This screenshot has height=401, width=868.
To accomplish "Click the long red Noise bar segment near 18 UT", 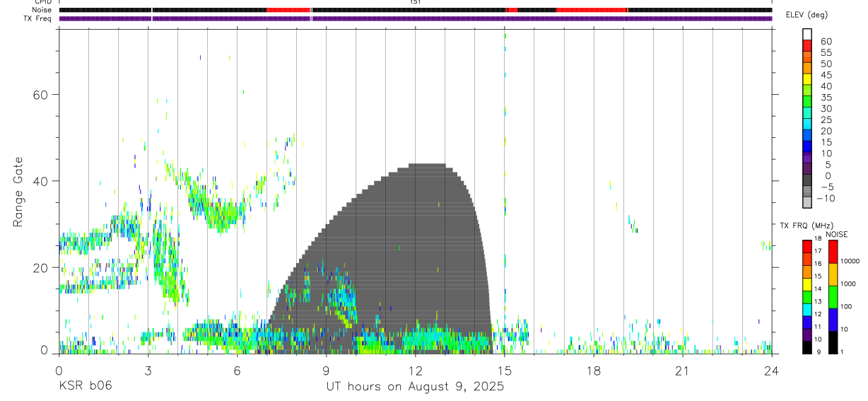I will pyautogui.click(x=592, y=10).
